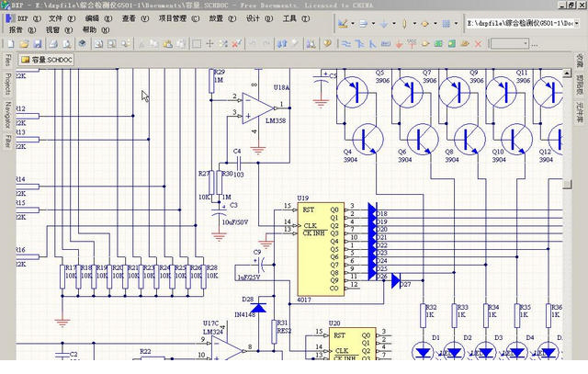The image size is (588, 374).
Task: Open the 视窗 (W) menu
Action: click(x=59, y=29)
